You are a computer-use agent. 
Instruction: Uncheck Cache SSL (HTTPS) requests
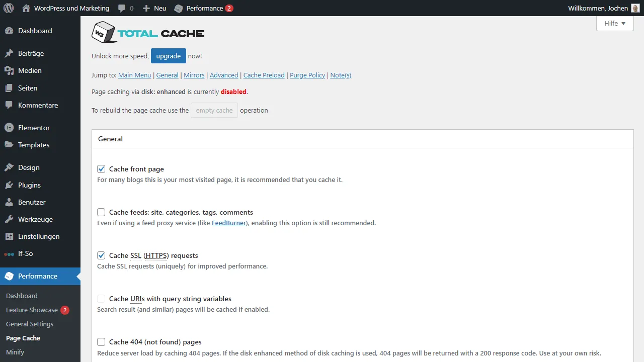pos(101,255)
